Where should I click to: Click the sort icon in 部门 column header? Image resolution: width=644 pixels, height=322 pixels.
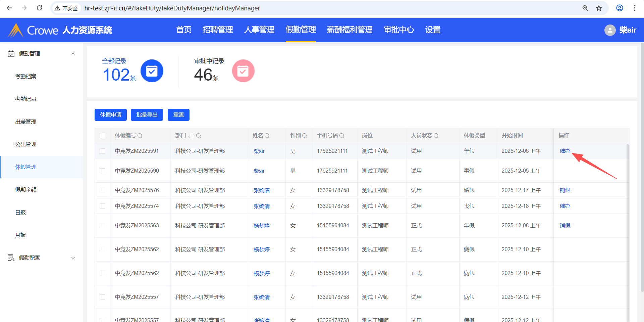(191, 136)
